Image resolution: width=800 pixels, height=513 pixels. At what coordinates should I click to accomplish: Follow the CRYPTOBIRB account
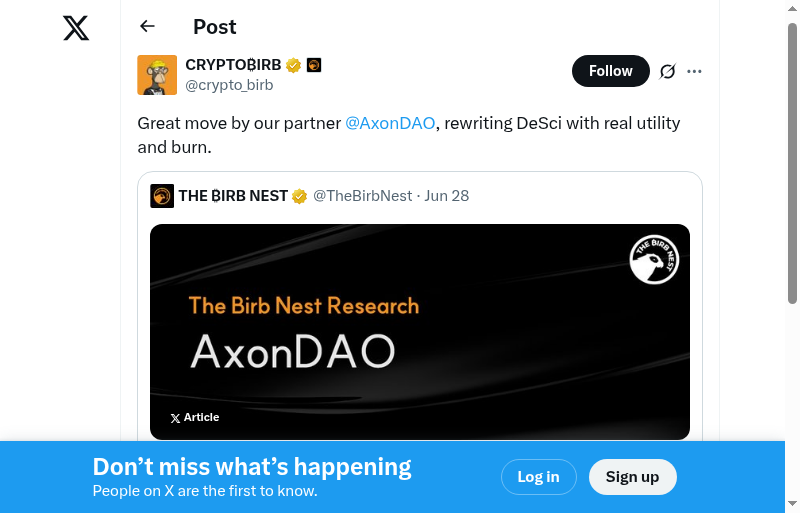(610, 71)
